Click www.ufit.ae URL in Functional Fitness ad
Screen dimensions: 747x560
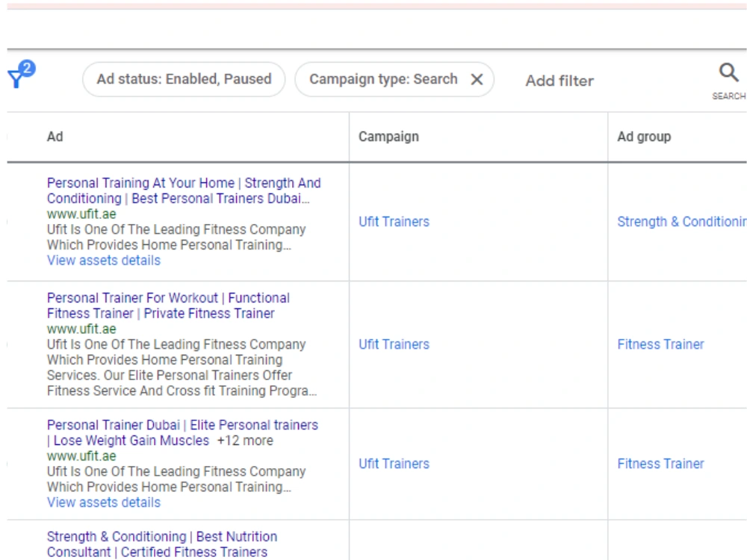point(81,329)
